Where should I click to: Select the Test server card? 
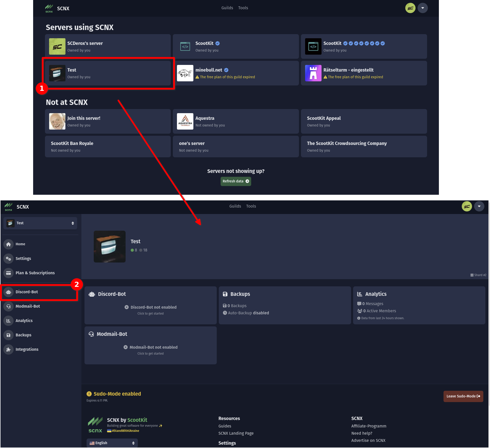(108, 73)
